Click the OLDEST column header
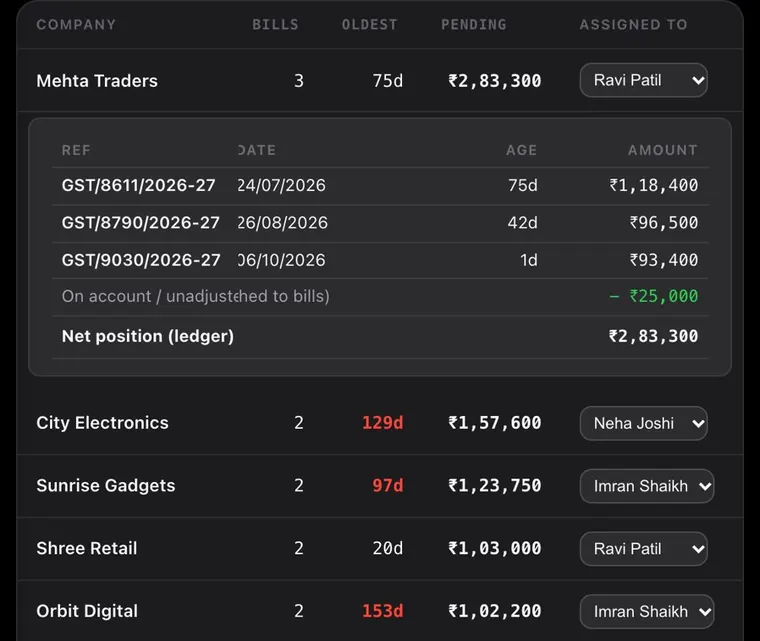The height and width of the screenshot is (641, 760). (369, 24)
